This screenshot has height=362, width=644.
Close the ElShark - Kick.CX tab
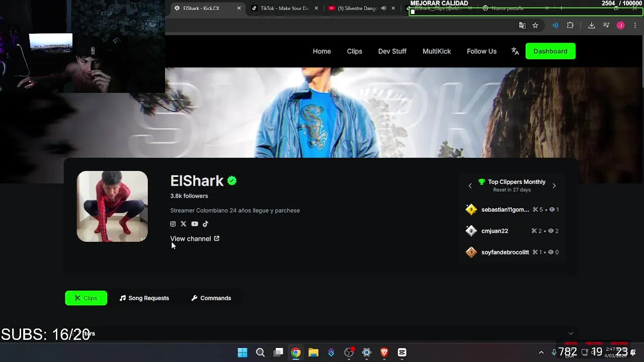pyautogui.click(x=239, y=8)
